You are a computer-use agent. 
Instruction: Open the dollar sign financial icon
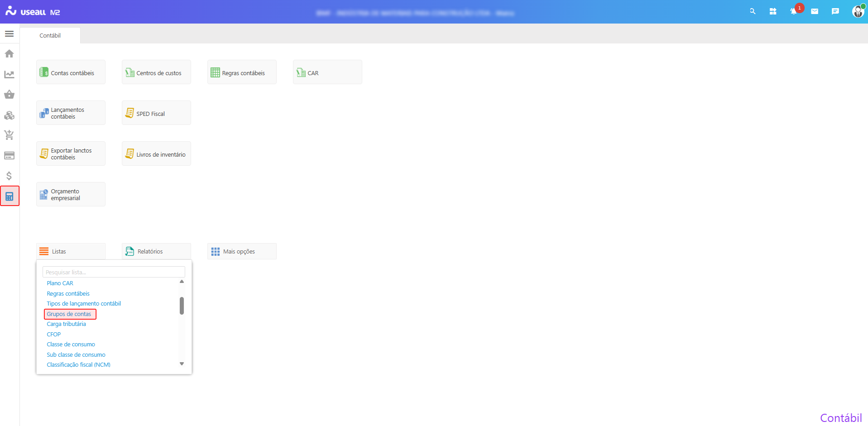click(x=9, y=176)
